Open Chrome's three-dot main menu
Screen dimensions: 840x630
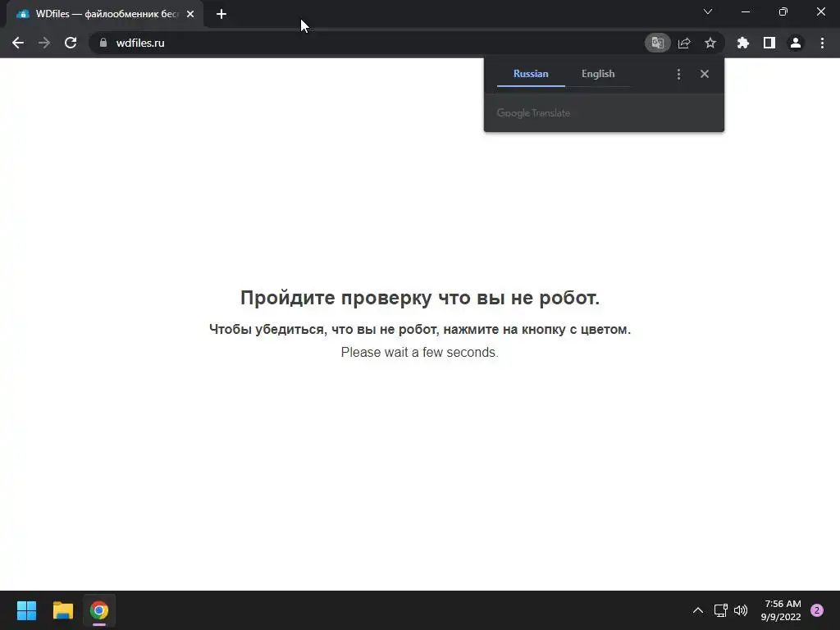pos(822,43)
